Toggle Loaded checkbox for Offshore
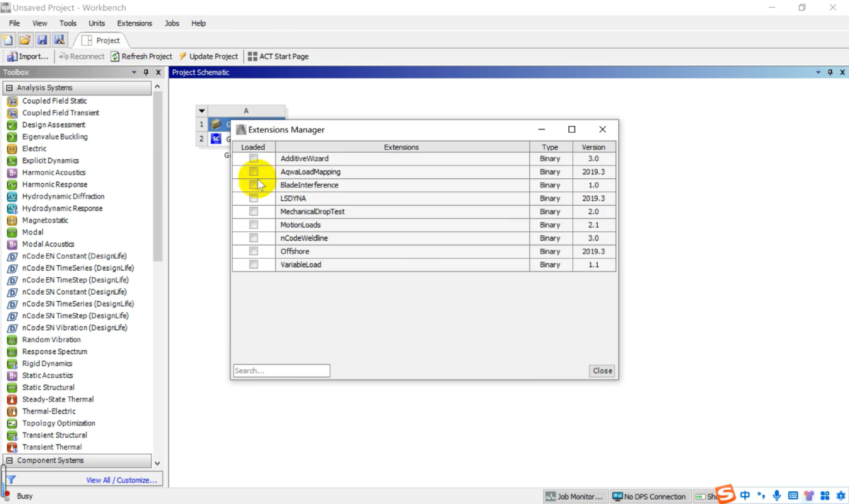This screenshot has height=504, width=849. (x=253, y=252)
